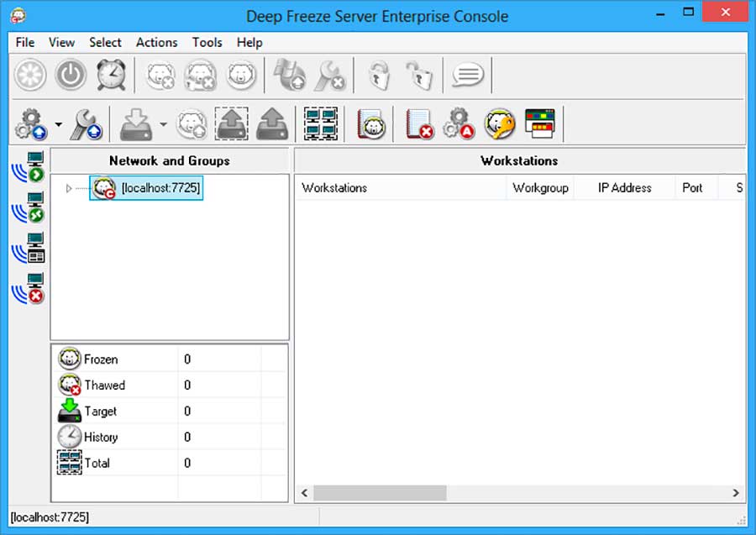756x535 pixels.
Task: Click the colored window layout icon
Action: click(x=540, y=124)
